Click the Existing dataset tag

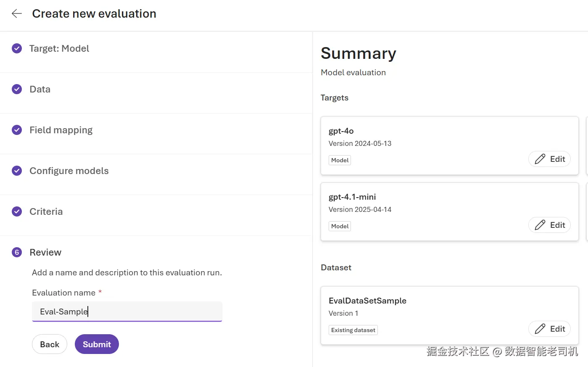pos(353,330)
